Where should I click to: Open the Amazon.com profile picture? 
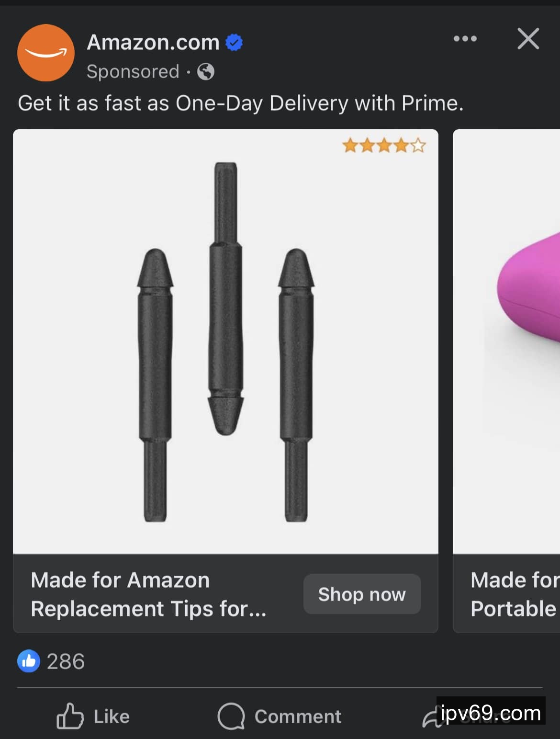coord(46,53)
